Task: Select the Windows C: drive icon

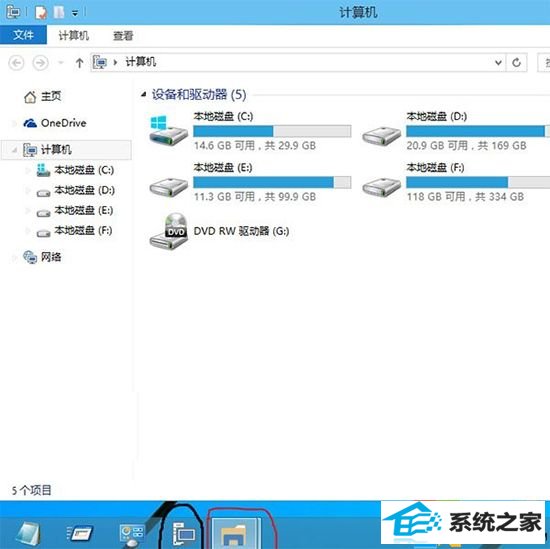Action: [168, 130]
